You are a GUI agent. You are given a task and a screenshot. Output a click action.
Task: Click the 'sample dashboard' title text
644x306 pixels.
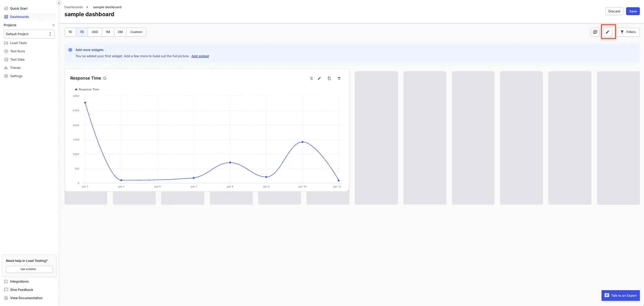tap(89, 14)
